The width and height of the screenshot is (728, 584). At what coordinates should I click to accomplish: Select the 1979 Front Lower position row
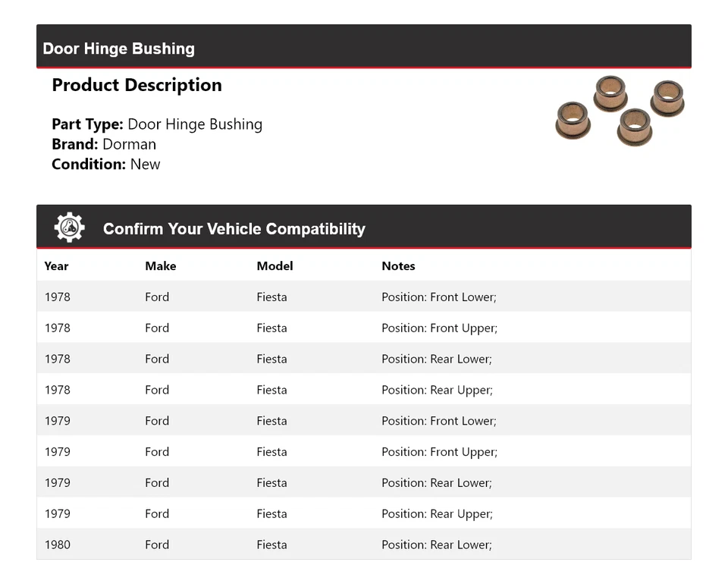(363, 421)
